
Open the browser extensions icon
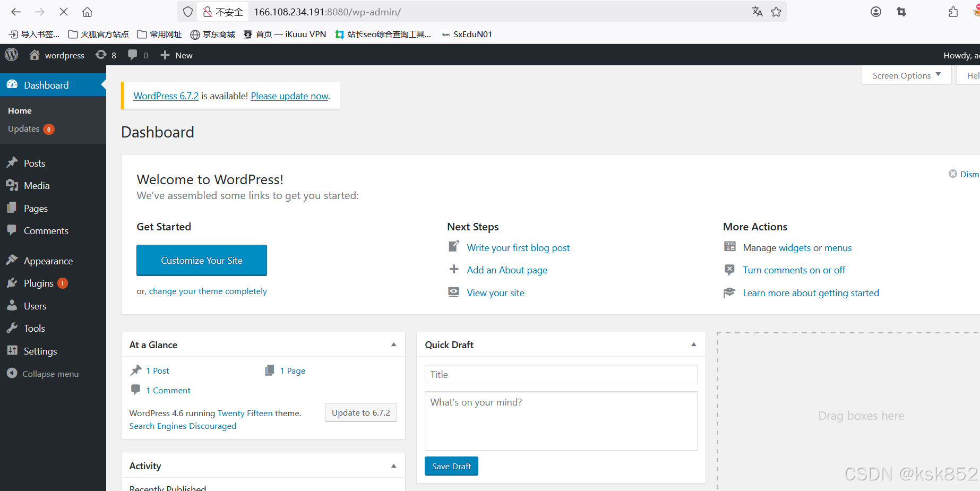[953, 12]
